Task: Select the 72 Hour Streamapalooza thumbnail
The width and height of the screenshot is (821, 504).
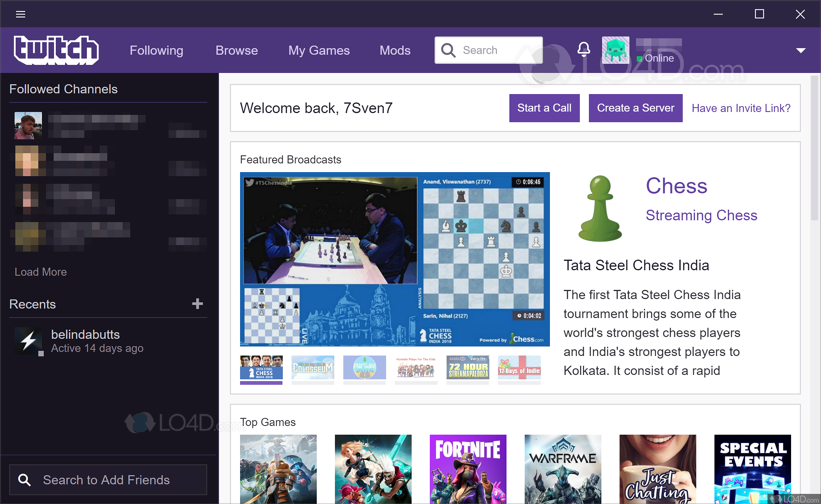Action: [468, 368]
